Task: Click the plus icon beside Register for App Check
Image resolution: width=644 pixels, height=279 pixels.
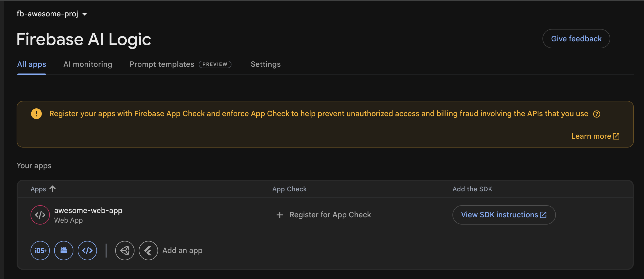Action: click(x=280, y=215)
